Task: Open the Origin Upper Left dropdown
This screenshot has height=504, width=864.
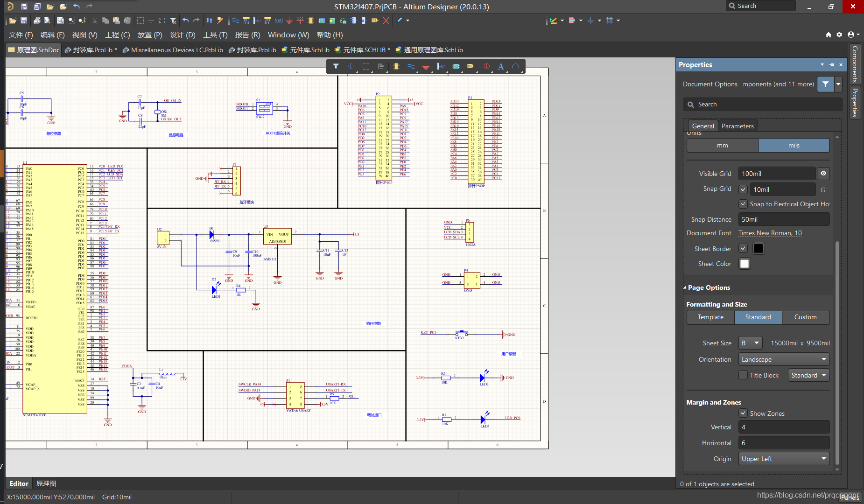Action: [x=784, y=459]
